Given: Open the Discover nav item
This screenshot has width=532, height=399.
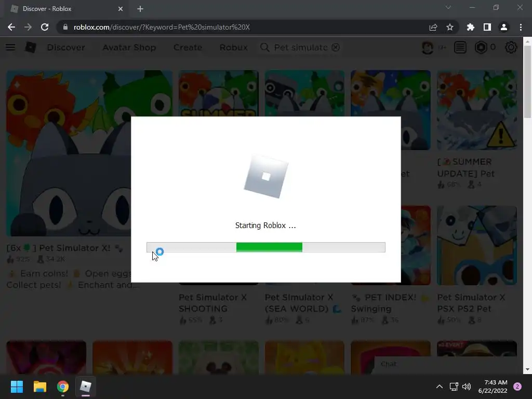Looking at the screenshot, I should [66, 47].
